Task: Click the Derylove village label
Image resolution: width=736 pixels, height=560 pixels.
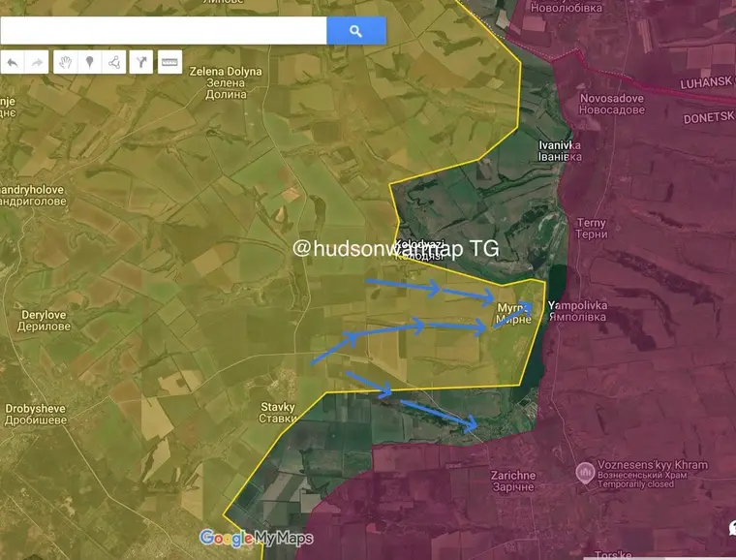Action: [45, 321]
